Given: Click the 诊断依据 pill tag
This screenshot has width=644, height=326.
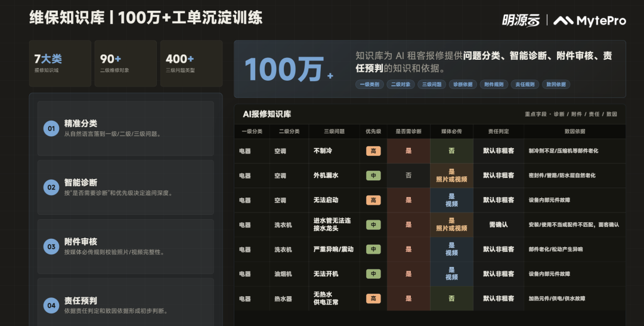Looking at the screenshot, I should pyautogui.click(x=463, y=84).
